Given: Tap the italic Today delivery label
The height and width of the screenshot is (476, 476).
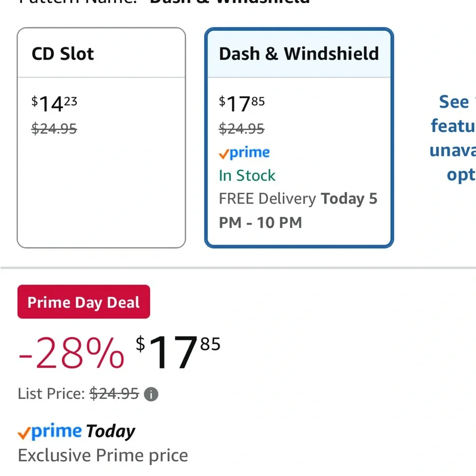Looking at the screenshot, I should 110,431.
